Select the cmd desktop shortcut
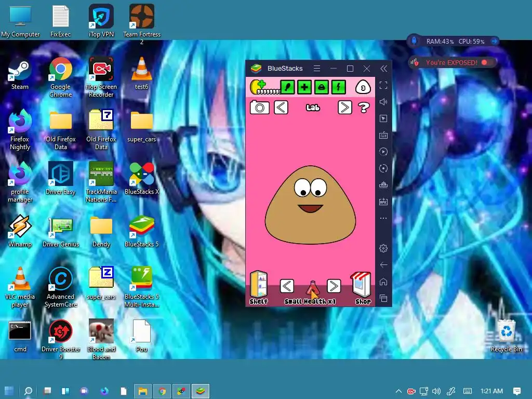 tap(20, 336)
